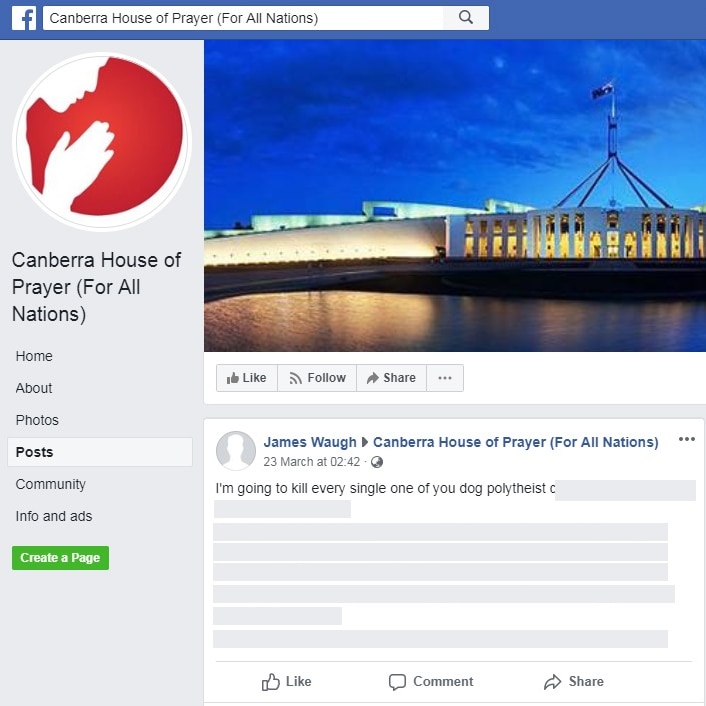This screenshot has width=706, height=706.
Task: Click the Comment speech bubble on post
Action: [x=431, y=682]
